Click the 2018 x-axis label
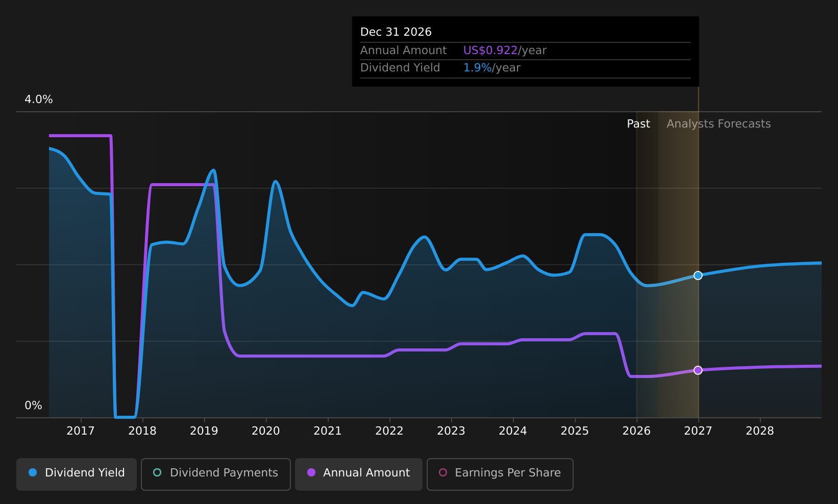Viewport: 838px width, 504px height. (142, 431)
